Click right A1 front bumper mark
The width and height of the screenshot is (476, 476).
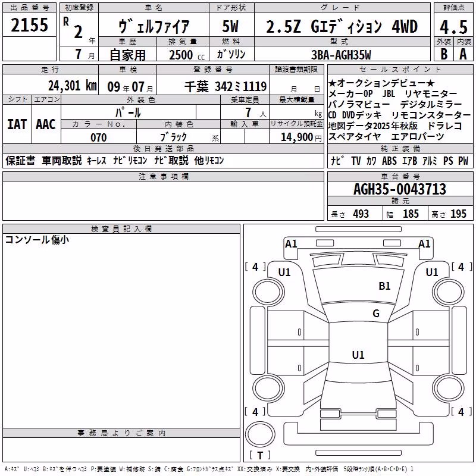pos(424,244)
